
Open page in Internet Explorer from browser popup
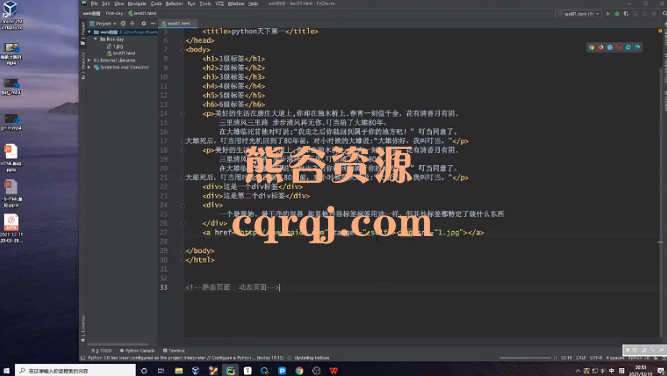point(628,47)
